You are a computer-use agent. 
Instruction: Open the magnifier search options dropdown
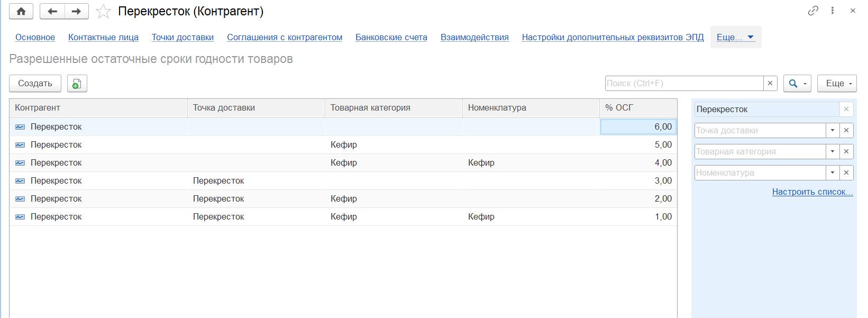[797, 84]
